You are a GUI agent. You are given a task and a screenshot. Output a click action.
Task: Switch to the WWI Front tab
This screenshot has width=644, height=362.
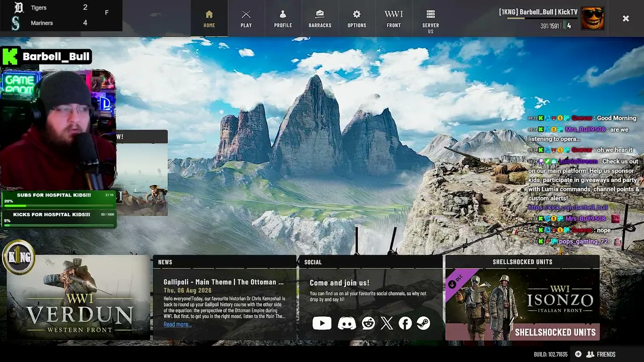click(393, 19)
